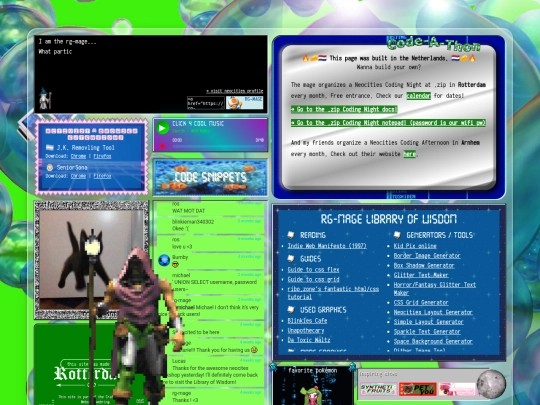
Task: Open Horror/Fantasy Glitter Text Maker
Action: click(x=435, y=289)
